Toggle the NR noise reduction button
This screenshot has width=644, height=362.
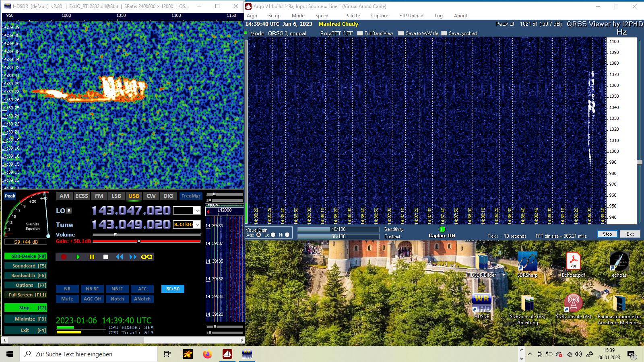[67, 289]
